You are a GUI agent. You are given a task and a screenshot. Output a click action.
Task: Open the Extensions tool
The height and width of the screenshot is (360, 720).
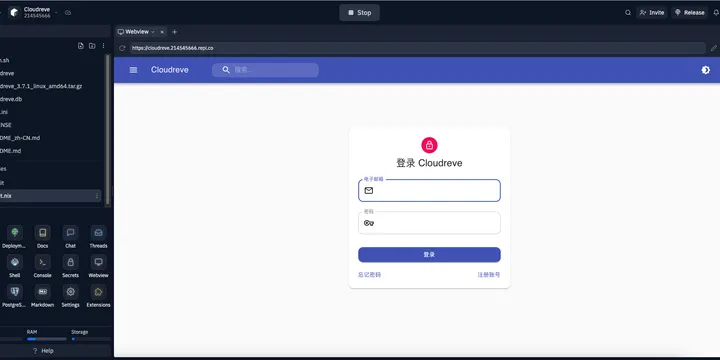tap(98, 292)
